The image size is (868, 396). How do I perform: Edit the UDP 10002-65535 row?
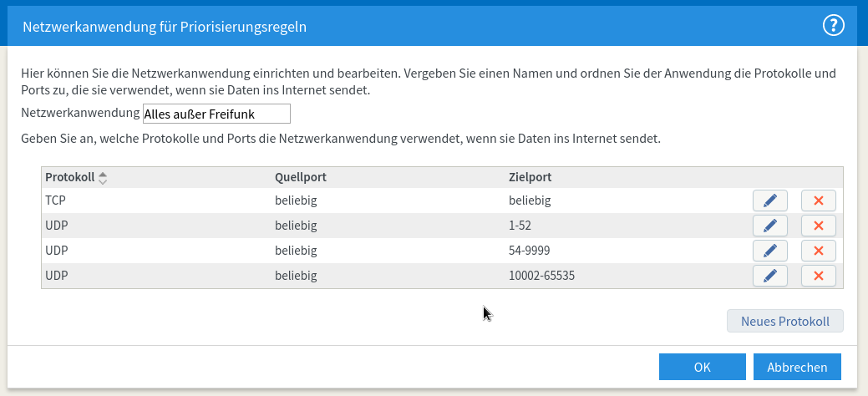[x=770, y=275]
